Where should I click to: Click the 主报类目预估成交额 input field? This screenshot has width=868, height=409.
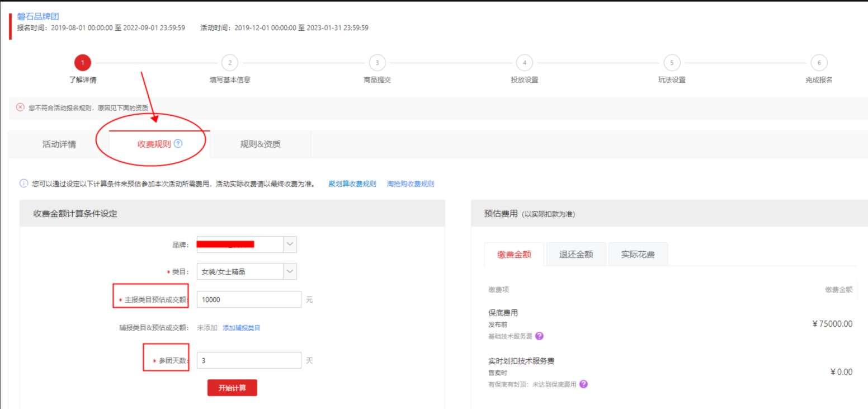click(248, 300)
